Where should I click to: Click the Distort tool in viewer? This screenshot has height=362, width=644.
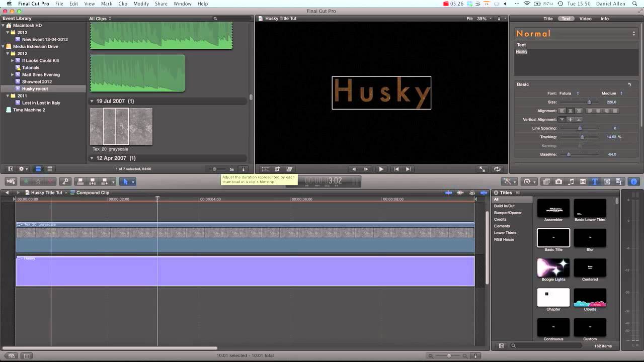(x=289, y=169)
